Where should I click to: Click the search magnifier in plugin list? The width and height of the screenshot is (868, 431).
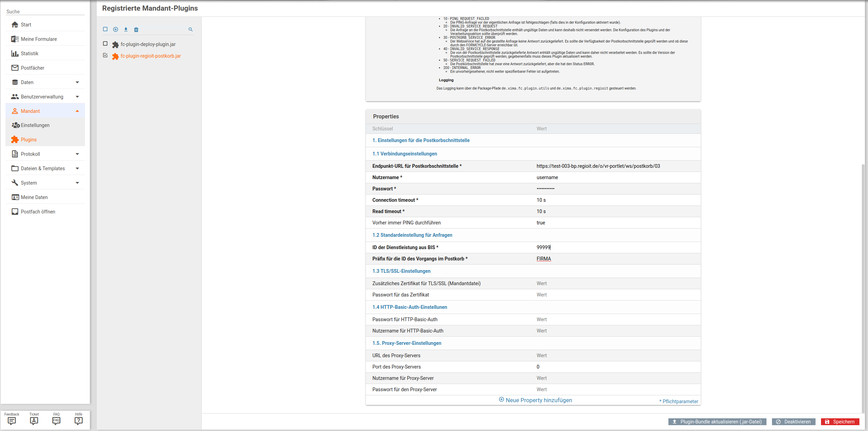point(191,30)
